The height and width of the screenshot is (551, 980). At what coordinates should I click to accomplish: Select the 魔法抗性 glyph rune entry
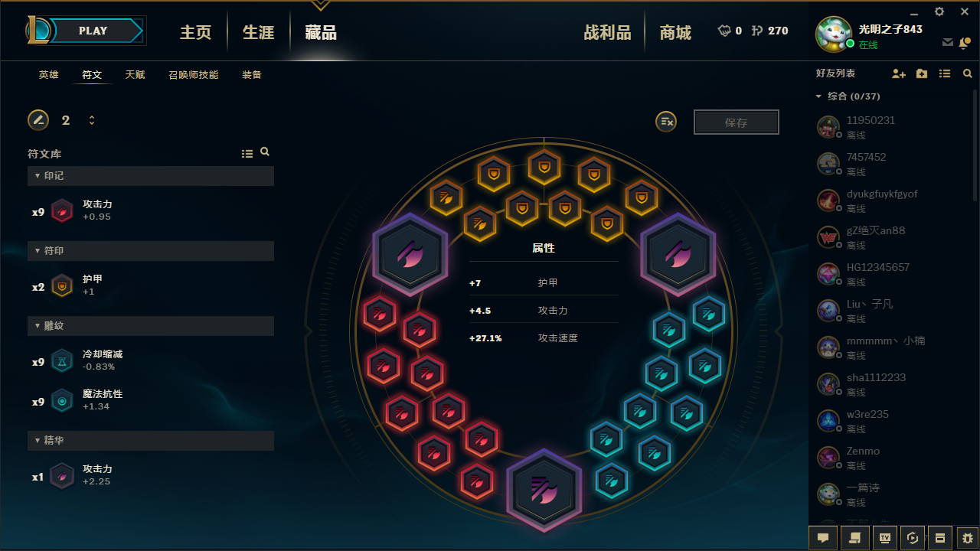151,400
